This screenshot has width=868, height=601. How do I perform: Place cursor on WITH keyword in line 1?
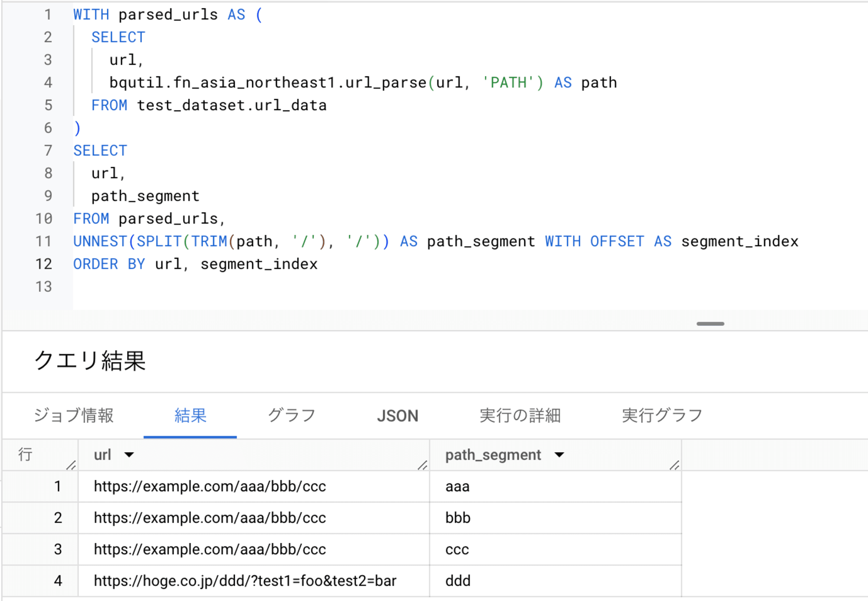coord(91,15)
